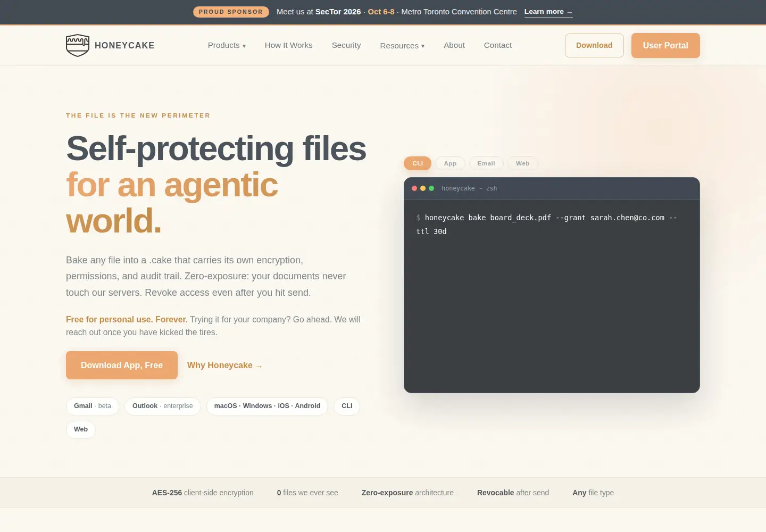Click the 'Oct 6-8' date in banner
This screenshot has width=766, height=532.
(x=381, y=12)
